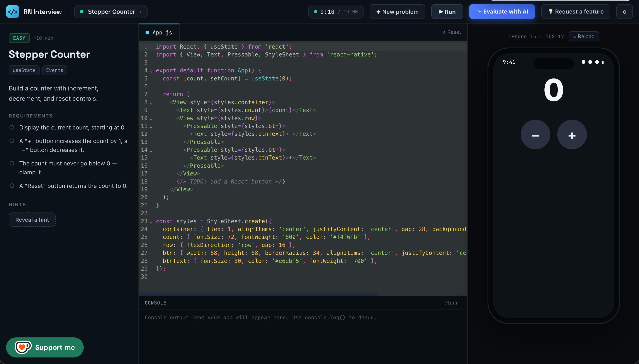Reload the iPhone simulator
The width and height of the screenshot is (639, 364).
click(x=584, y=36)
